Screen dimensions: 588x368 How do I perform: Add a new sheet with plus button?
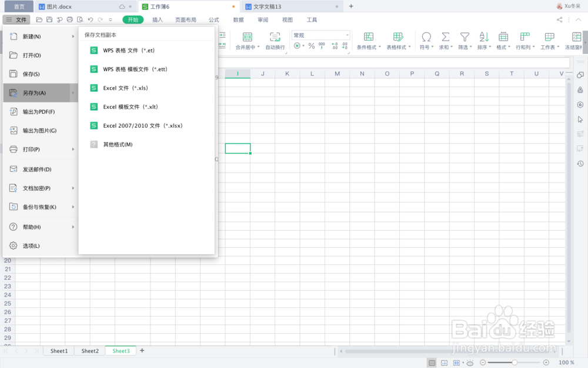[142, 350]
